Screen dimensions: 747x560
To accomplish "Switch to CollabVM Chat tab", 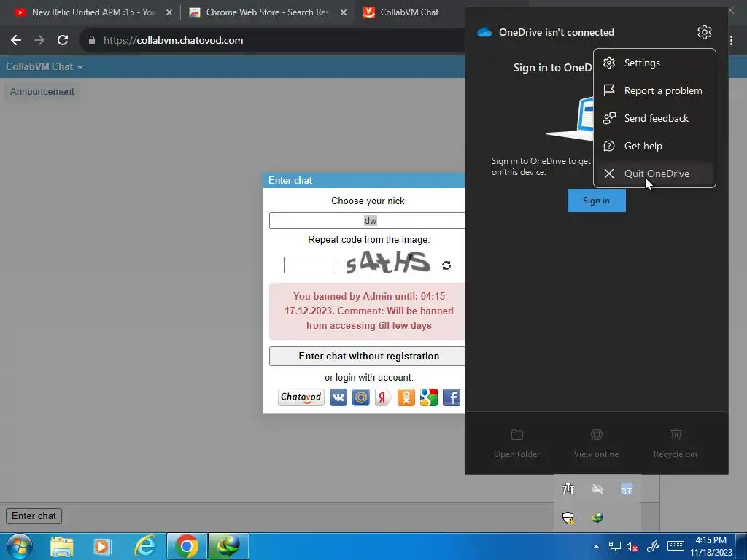I will [410, 12].
